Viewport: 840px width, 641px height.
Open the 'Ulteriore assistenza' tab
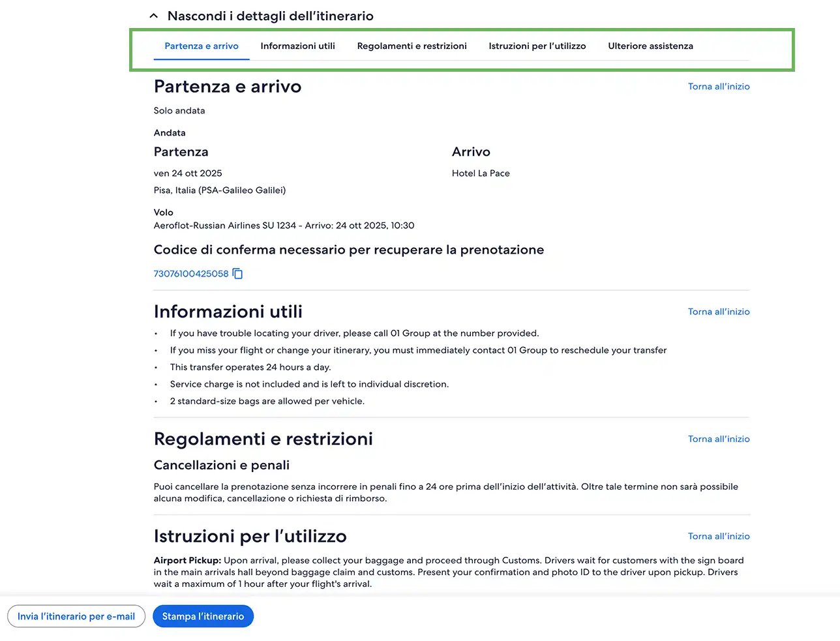(x=650, y=46)
